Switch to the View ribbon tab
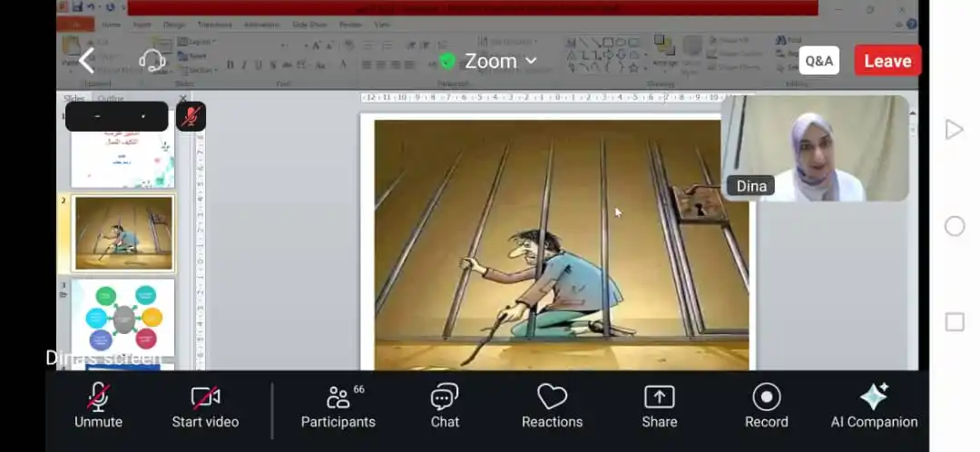The height and width of the screenshot is (452, 980). 382,25
